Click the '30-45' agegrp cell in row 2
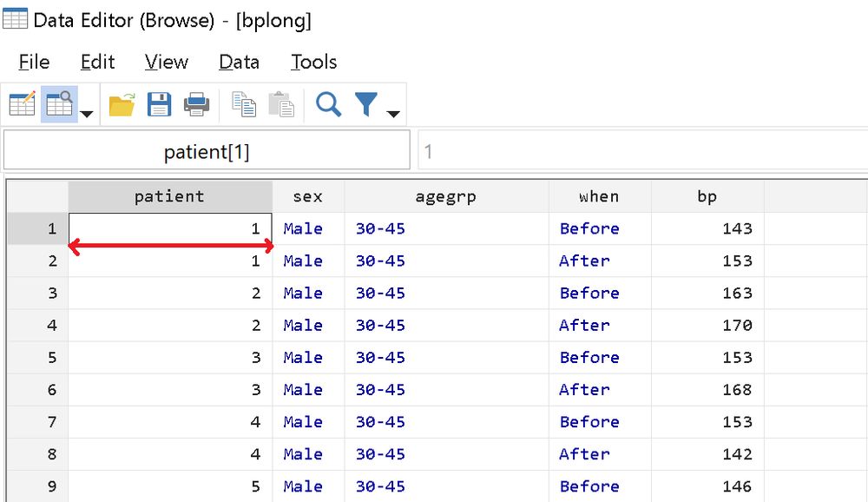The width and height of the screenshot is (868, 502). (x=447, y=261)
